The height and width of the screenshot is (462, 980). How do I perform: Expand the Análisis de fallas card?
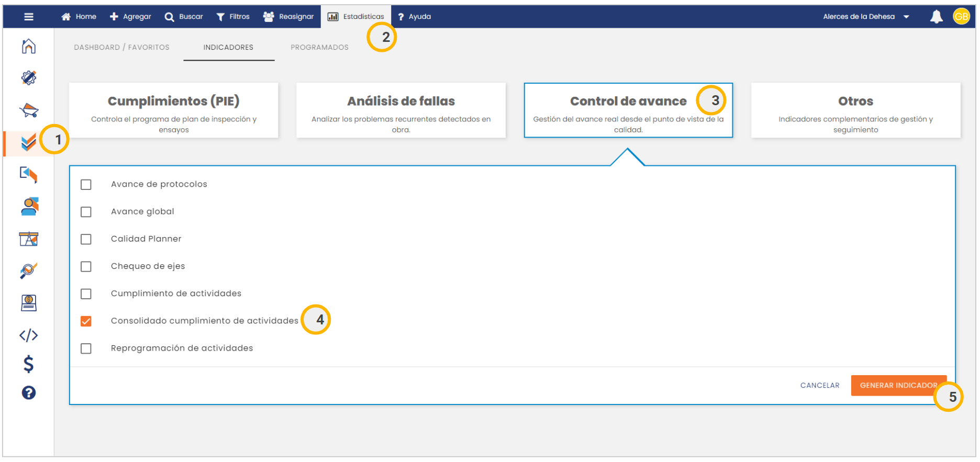(x=401, y=110)
